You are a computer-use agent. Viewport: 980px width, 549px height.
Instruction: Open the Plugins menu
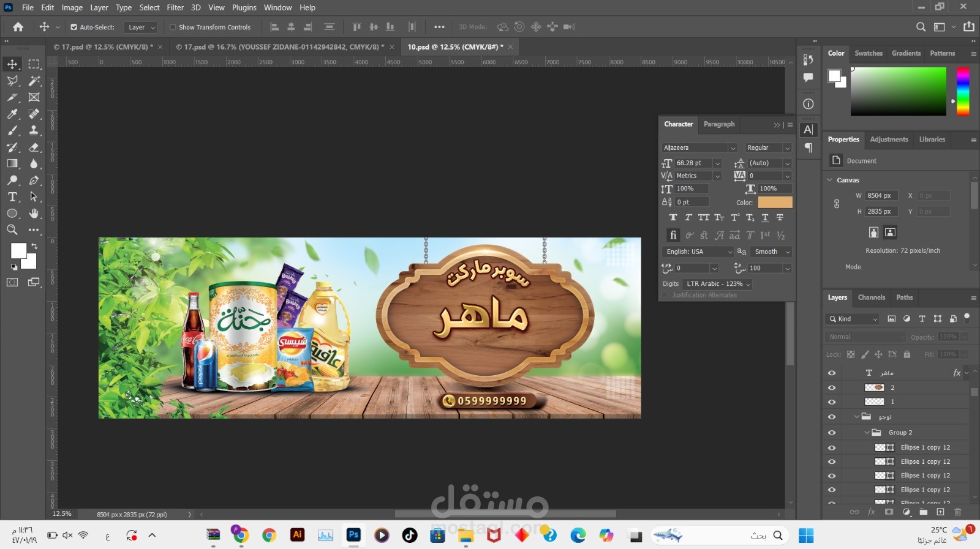[x=244, y=7]
